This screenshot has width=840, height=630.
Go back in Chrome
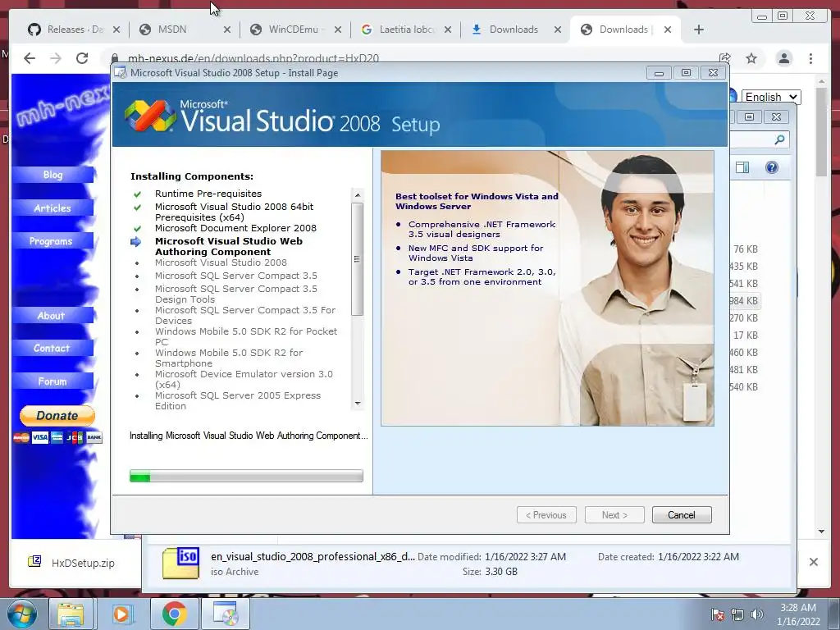(x=30, y=58)
